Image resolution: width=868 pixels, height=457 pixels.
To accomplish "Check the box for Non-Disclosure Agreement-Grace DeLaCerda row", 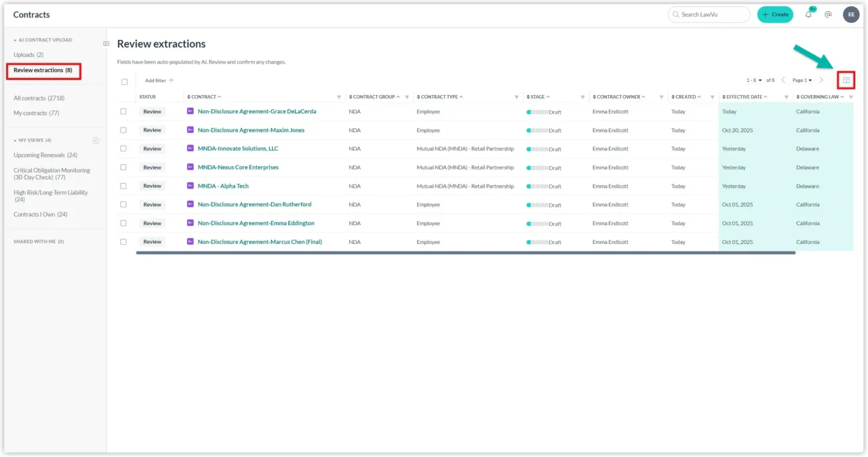I will point(123,111).
